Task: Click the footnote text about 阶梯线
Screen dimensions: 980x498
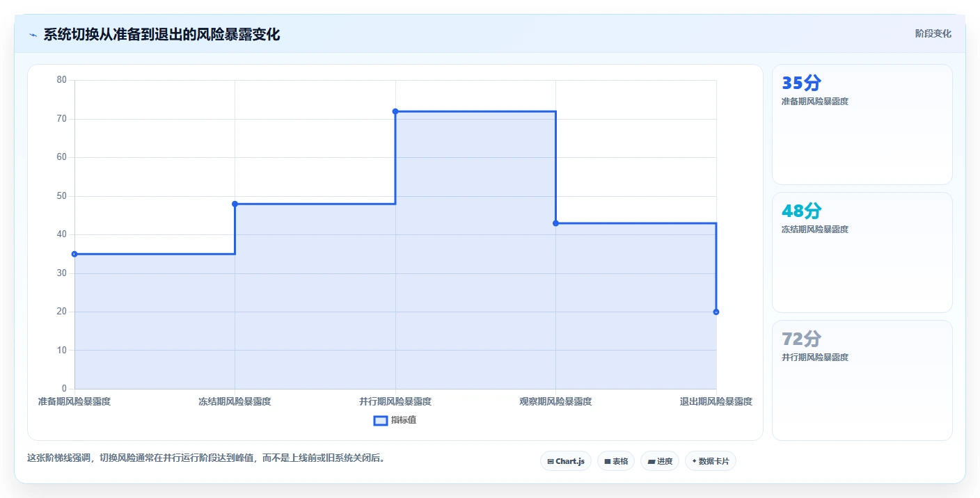Action: pos(206,458)
